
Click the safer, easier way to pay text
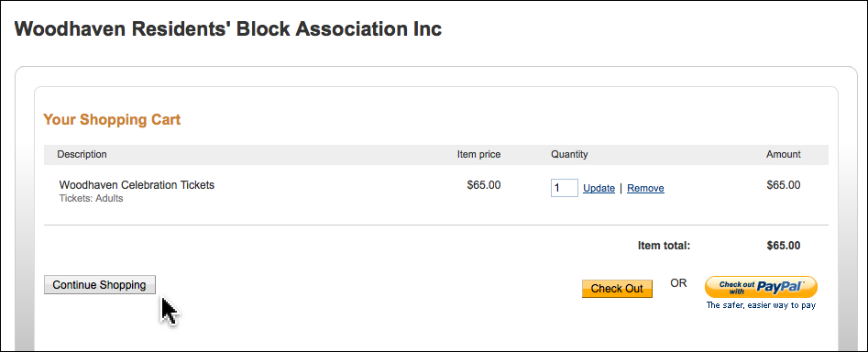tap(761, 305)
